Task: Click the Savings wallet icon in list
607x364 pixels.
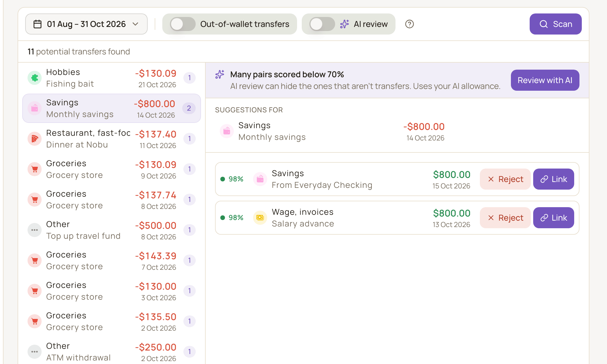Action: click(35, 108)
